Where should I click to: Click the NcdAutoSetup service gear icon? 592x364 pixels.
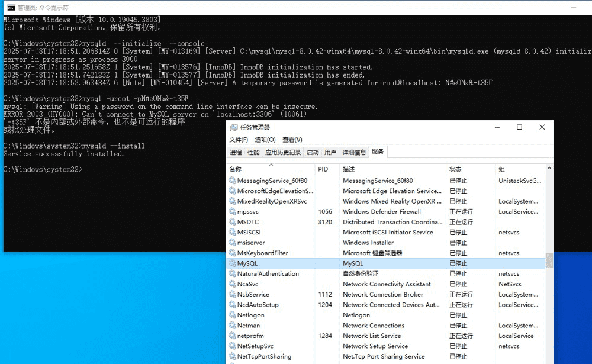[232, 305]
